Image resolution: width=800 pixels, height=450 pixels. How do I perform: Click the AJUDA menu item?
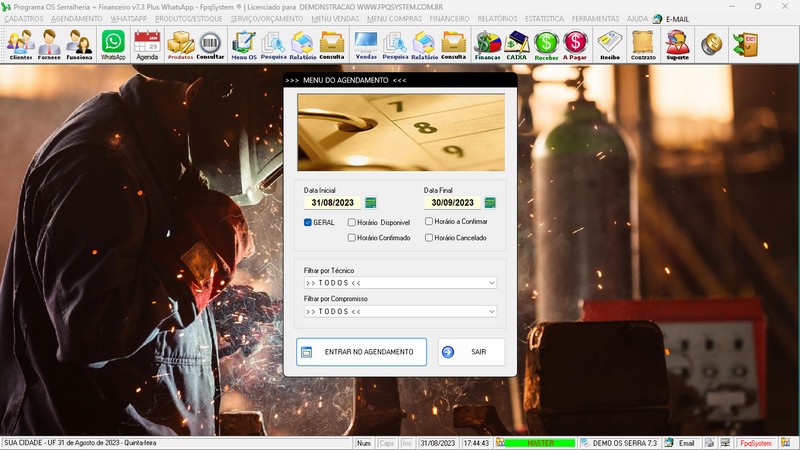[637, 19]
